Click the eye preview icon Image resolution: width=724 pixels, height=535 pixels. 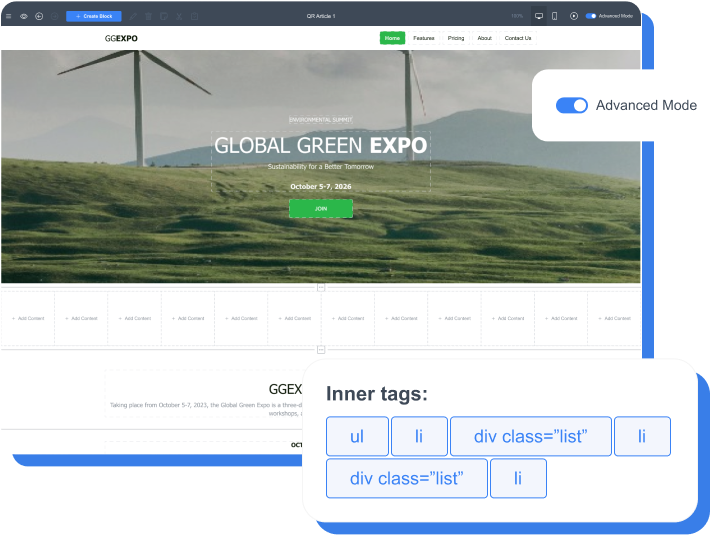[x=24, y=16]
